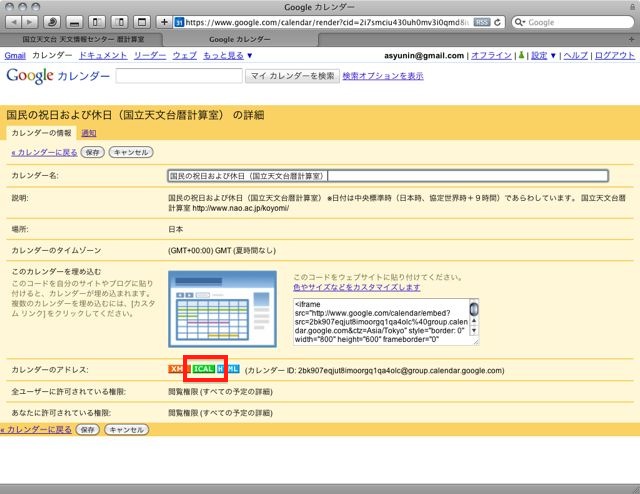Open the Gmail link
640x494 pixels.
pyautogui.click(x=15, y=55)
